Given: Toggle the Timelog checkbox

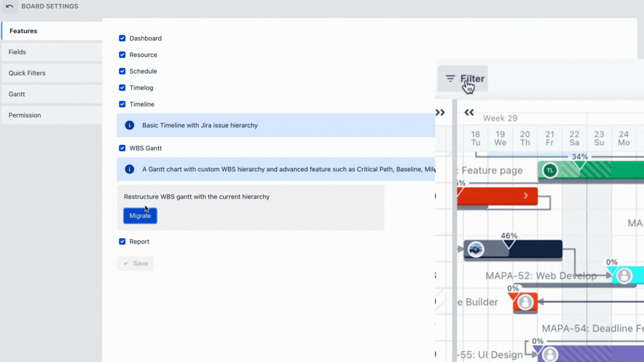Looking at the screenshot, I should pyautogui.click(x=122, y=88).
